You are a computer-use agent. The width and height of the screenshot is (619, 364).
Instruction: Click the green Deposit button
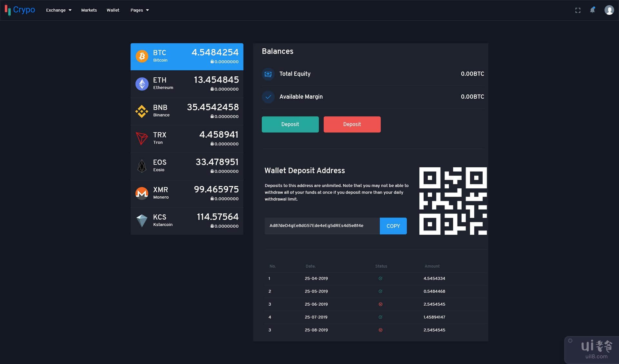coord(290,124)
